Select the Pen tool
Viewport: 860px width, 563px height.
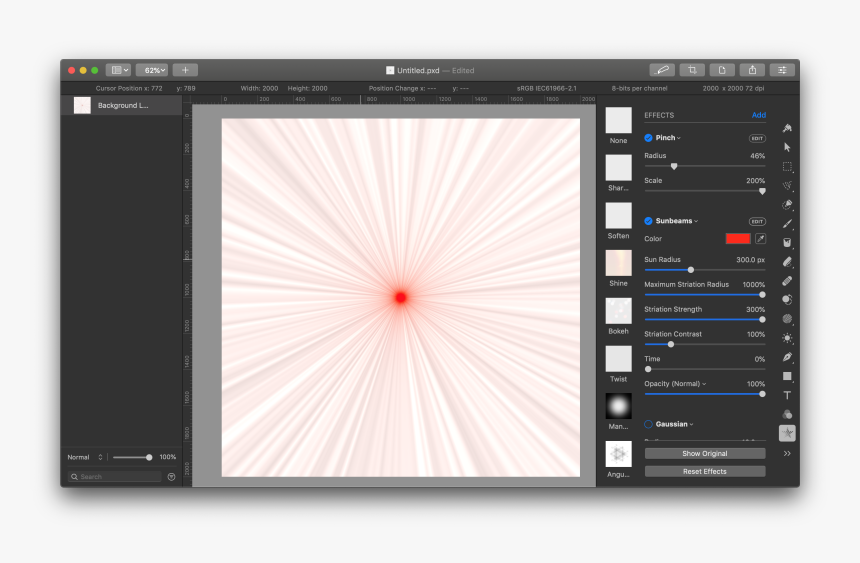[787, 357]
